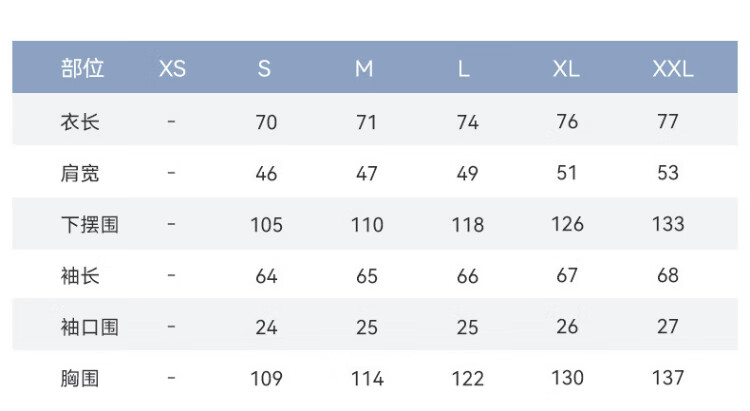The height and width of the screenshot is (411, 750).
Task: Click the XXL size column header
Action: (x=672, y=69)
